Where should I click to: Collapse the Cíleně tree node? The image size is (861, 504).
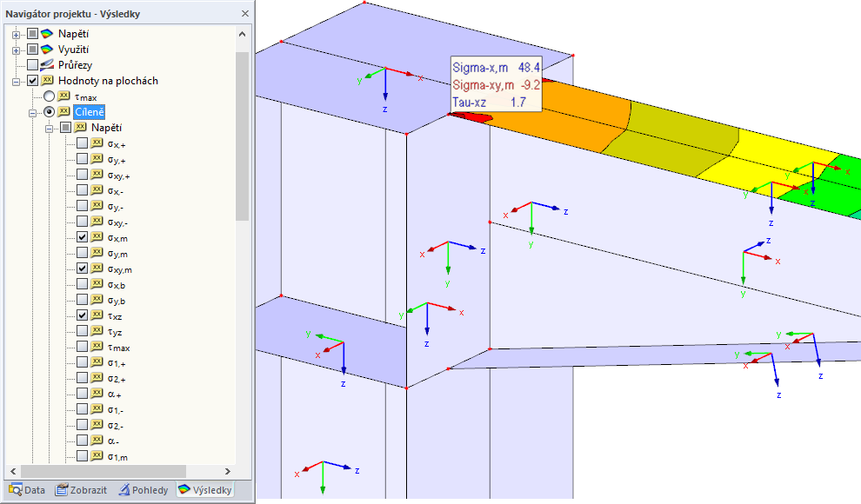point(32,112)
